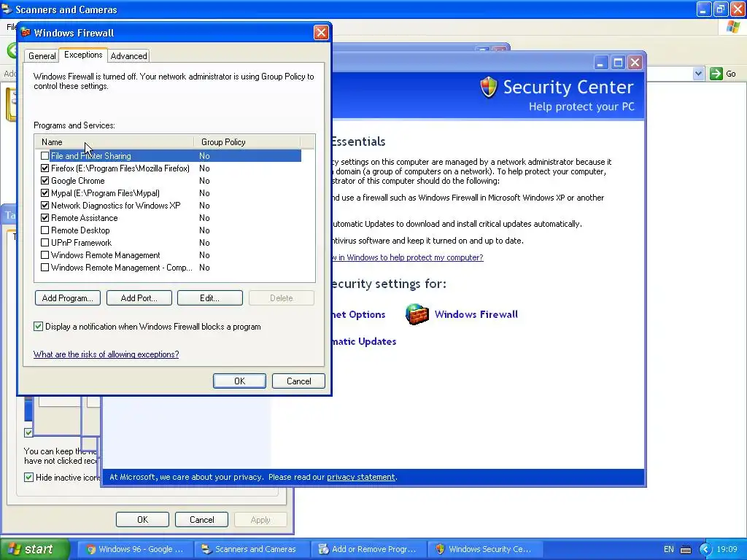Image resolution: width=747 pixels, height=560 pixels.
Task: Select the Remote Assistance row text
Action: [85, 217]
